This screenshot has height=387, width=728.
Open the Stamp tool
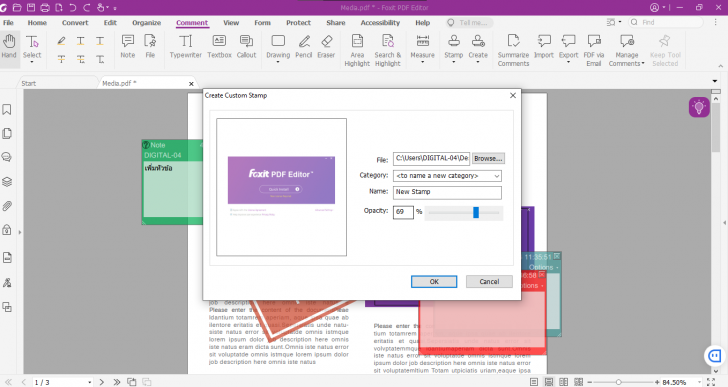click(454, 48)
